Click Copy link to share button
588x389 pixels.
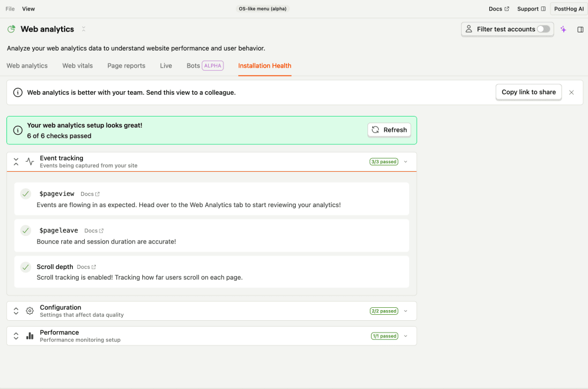[529, 92]
